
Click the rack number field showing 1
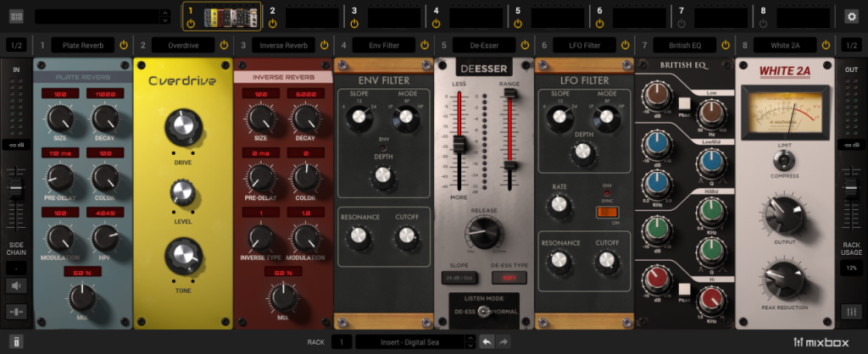coord(342,342)
